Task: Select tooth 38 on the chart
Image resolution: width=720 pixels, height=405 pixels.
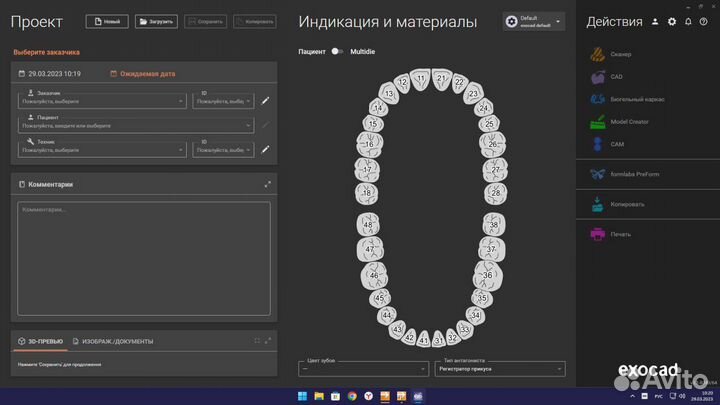Action: point(494,225)
